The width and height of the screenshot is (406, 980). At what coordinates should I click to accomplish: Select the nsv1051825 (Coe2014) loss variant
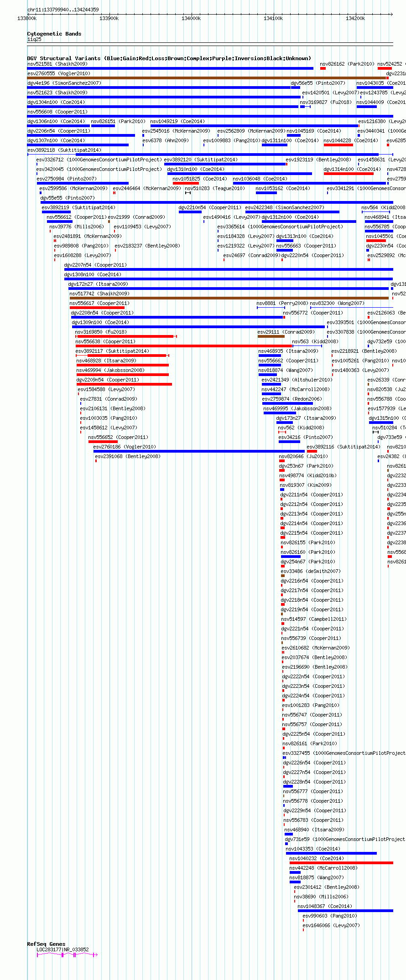click(x=186, y=183)
